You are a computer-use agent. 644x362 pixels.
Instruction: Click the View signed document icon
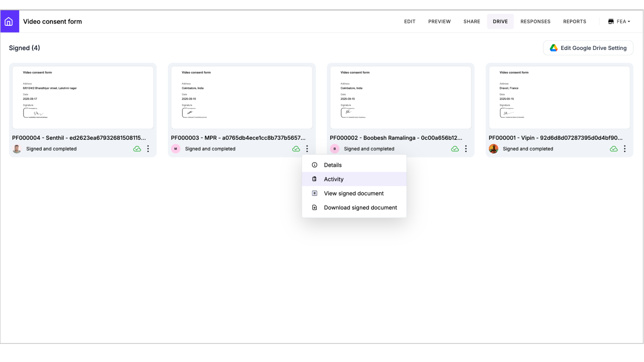tap(315, 193)
